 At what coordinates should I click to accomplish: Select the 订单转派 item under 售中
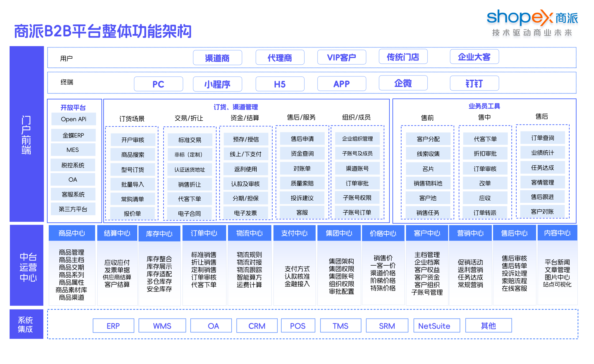(485, 213)
